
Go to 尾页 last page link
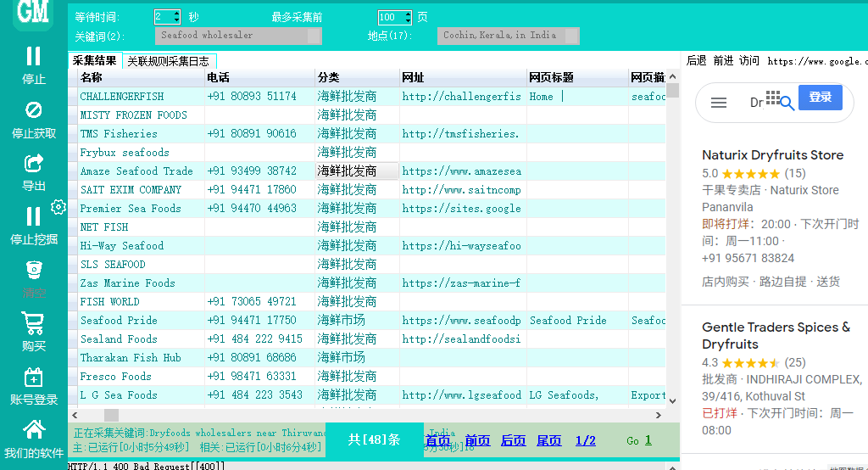click(x=549, y=440)
